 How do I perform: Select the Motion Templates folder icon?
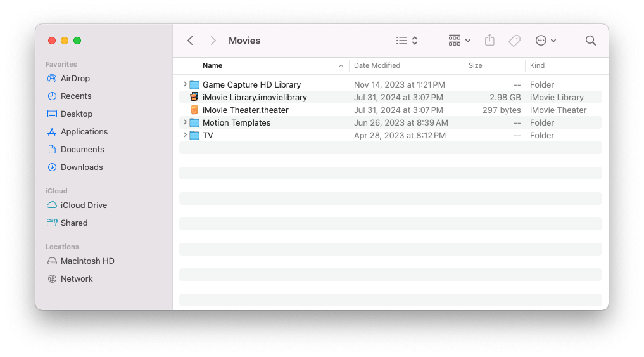pos(194,122)
